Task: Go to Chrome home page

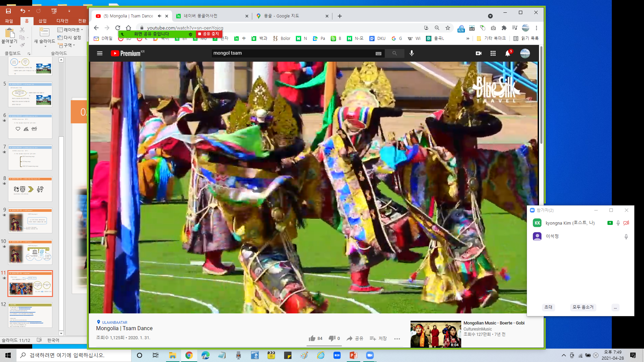Action: [128, 28]
